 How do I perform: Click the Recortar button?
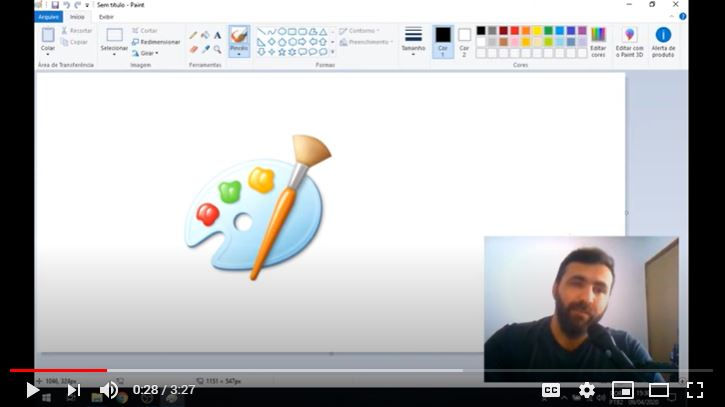[77, 31]
